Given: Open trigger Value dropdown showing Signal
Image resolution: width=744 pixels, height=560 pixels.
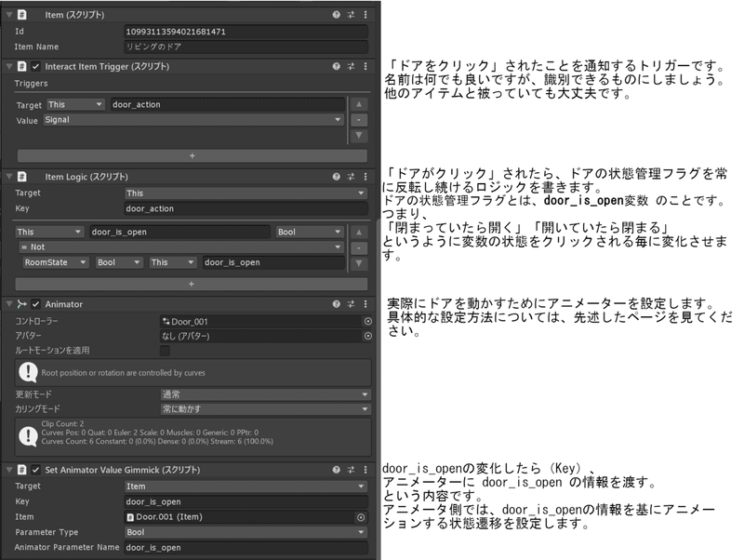Looking at the screenshot, I should 193,120.
